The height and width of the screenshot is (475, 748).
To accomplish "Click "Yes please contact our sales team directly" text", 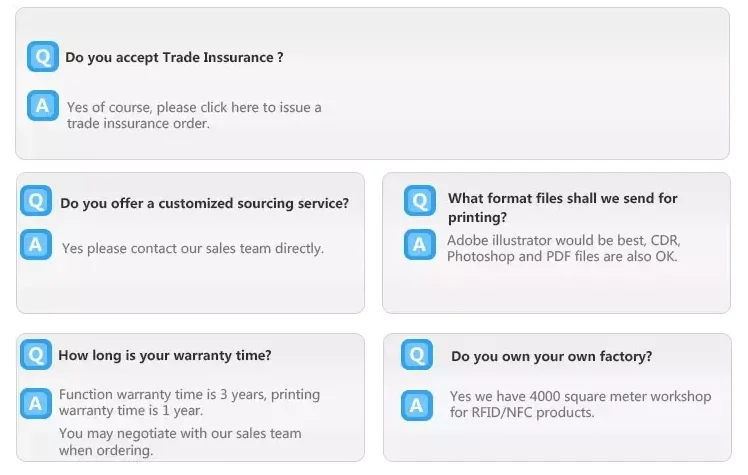I will click(193, 248).
